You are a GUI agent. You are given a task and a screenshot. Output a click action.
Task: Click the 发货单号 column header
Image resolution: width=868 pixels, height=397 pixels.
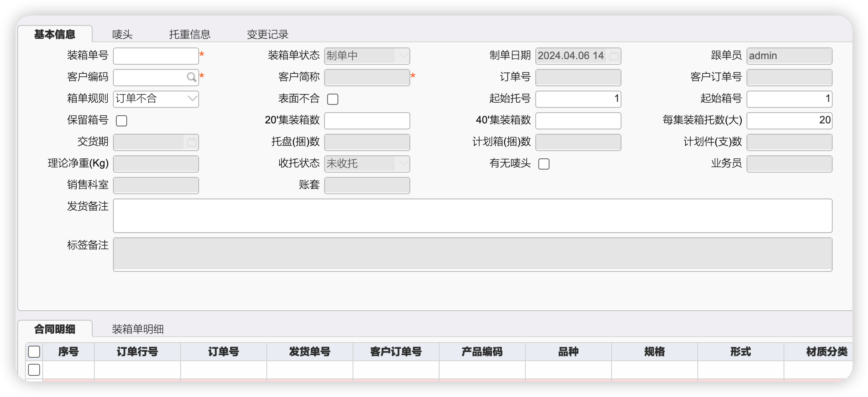click(x=310, y=352)
